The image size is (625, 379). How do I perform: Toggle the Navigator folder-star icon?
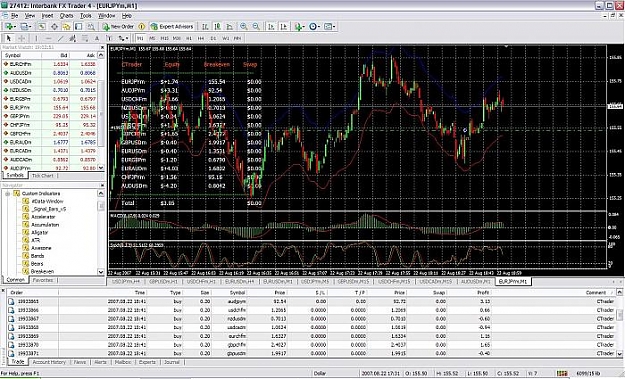point(66,27)
